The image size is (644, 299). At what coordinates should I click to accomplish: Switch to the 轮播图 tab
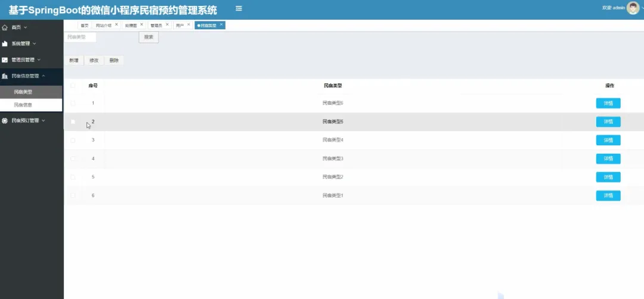click(x=131, y=26)
